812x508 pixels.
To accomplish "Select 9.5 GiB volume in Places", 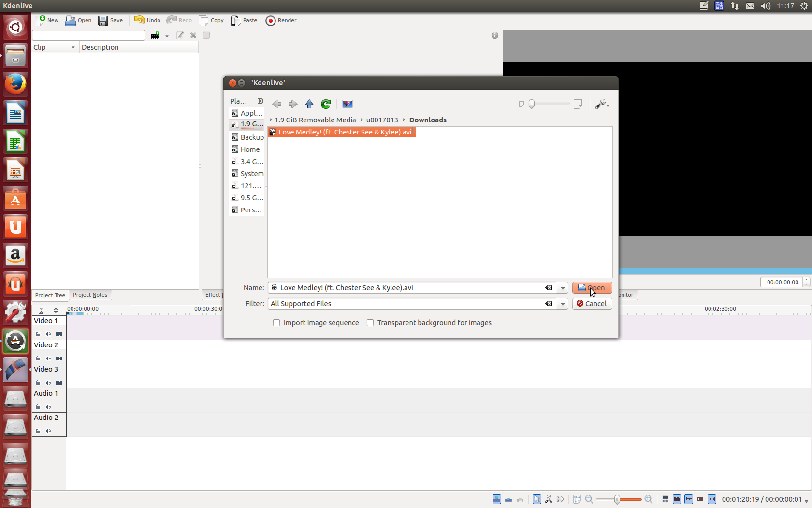I will click(x=246, y=198).
